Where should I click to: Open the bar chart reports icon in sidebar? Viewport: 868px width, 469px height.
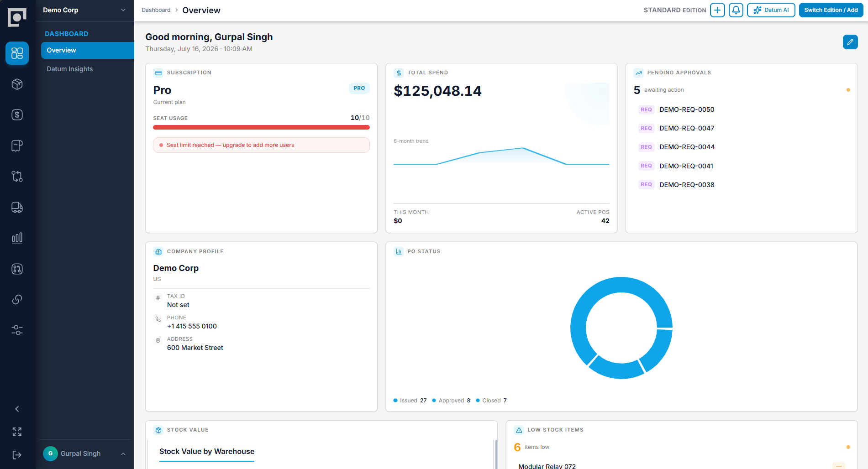pos(17,238)
